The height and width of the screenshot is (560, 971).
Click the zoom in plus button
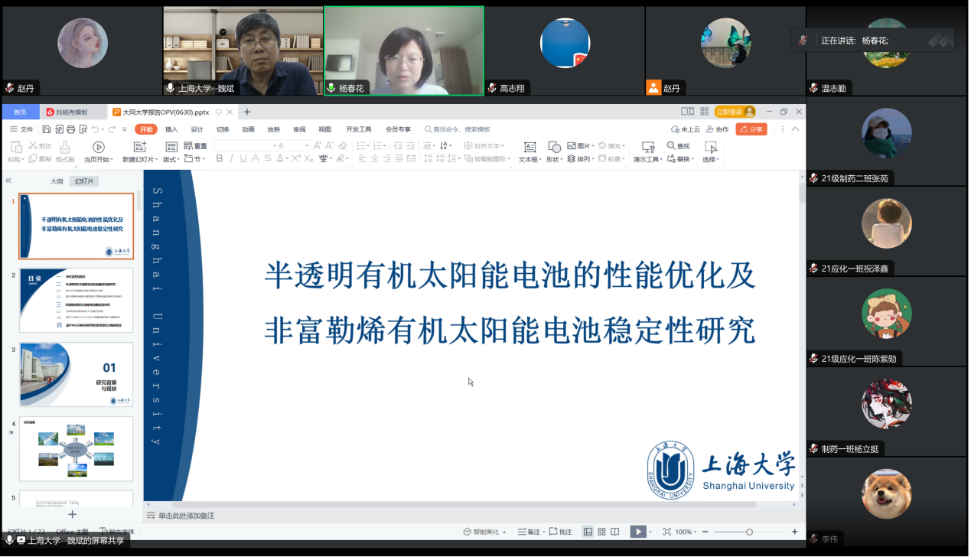tap(794, 532)
